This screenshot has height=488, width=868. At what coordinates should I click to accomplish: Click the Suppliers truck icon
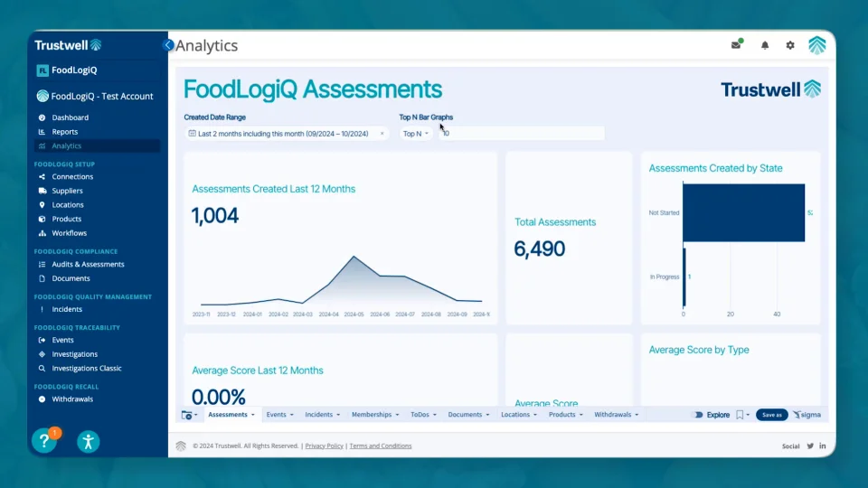(x=42, y=191)
